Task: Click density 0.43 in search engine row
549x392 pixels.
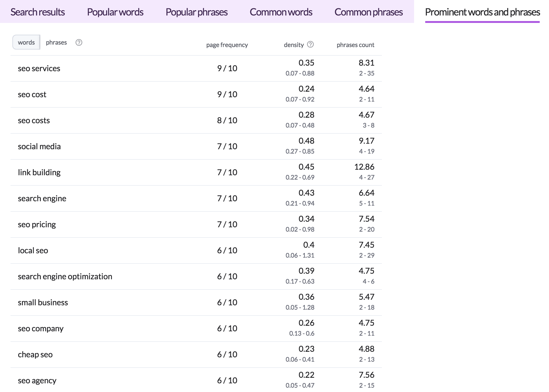Action: coord(306,193)
